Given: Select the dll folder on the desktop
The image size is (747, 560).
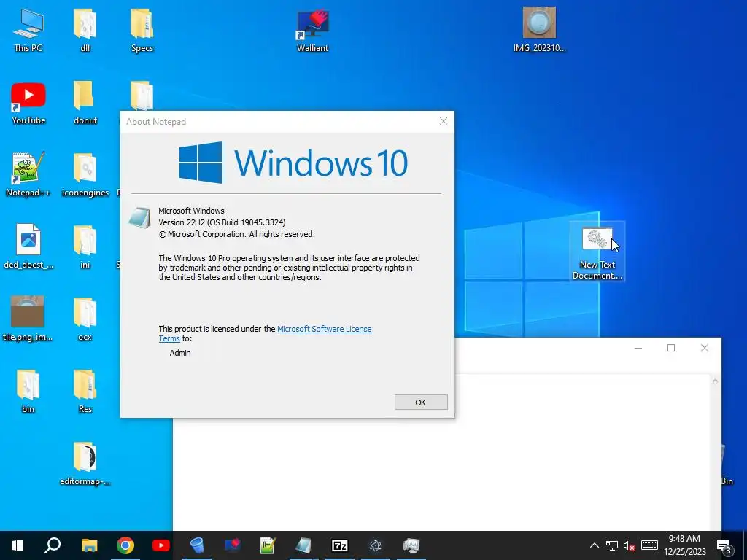Looking at the screenshot, I should 85,30.
